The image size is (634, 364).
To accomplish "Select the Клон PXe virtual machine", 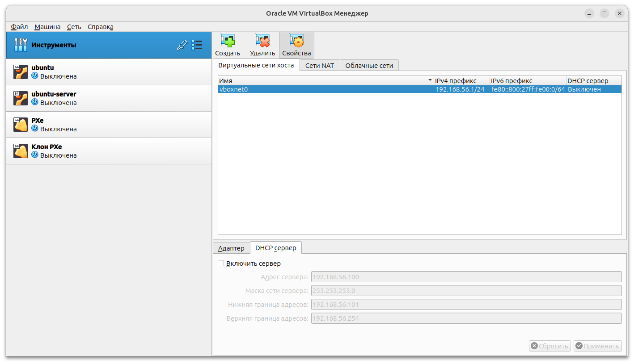I will click(x=109, y=151).
